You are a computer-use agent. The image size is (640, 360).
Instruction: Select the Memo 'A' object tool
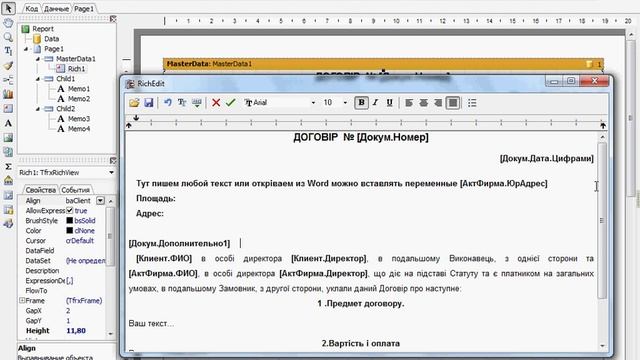tap(8, 123)
